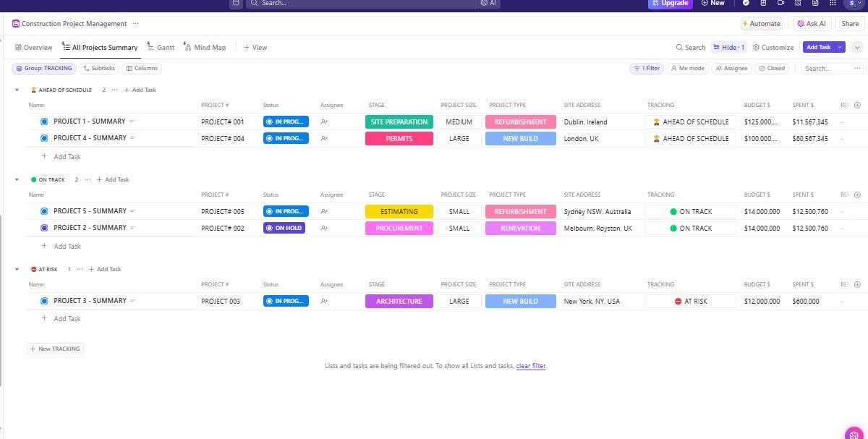Toggle the Subtasks display option
The height and width of the screenshot is (439, 868).
(x=99, y=69)
